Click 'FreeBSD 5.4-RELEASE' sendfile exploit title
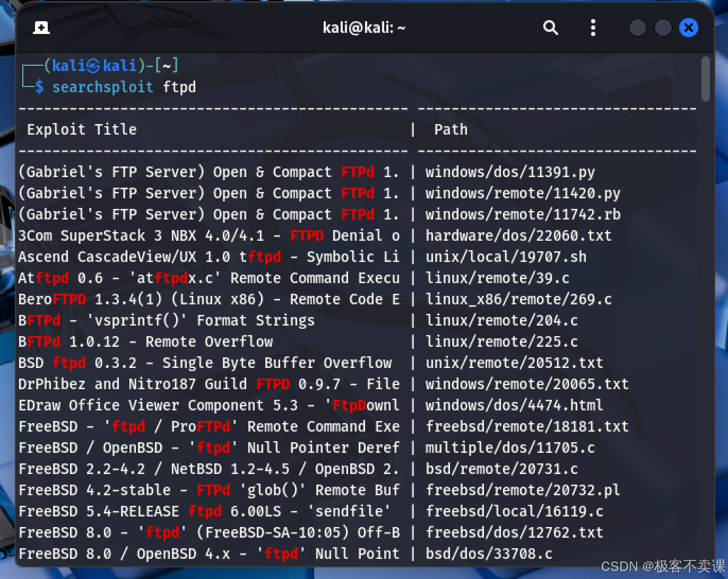Viewport: 728px width, 579px height. pyautogui.click(x=205, y=511)
